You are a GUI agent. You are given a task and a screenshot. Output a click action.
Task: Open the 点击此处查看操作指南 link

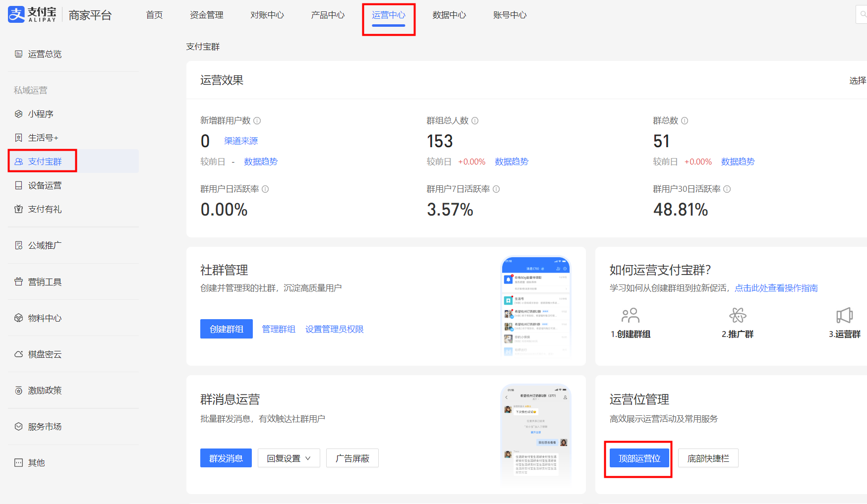(776, 288)
